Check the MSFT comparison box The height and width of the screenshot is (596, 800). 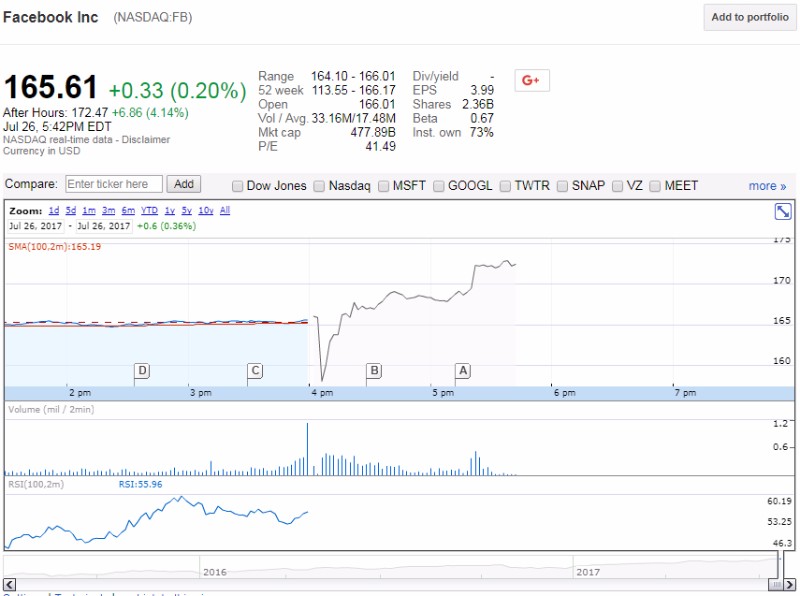click(x=383, y=186)
